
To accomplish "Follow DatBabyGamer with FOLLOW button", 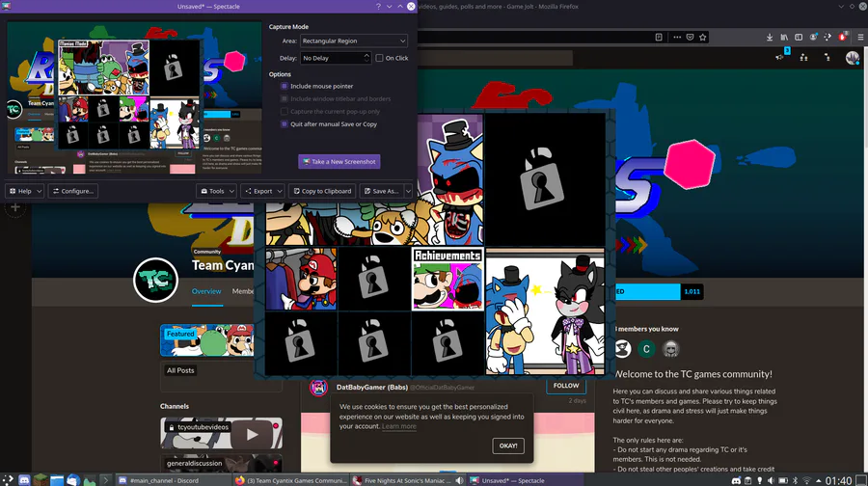I will click(566, 386).
